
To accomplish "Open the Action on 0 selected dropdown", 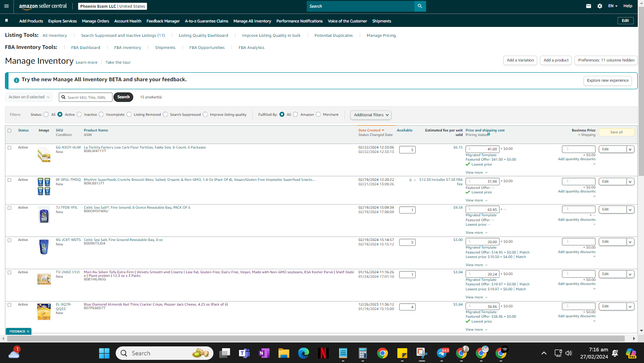I will tap(29, 97).
